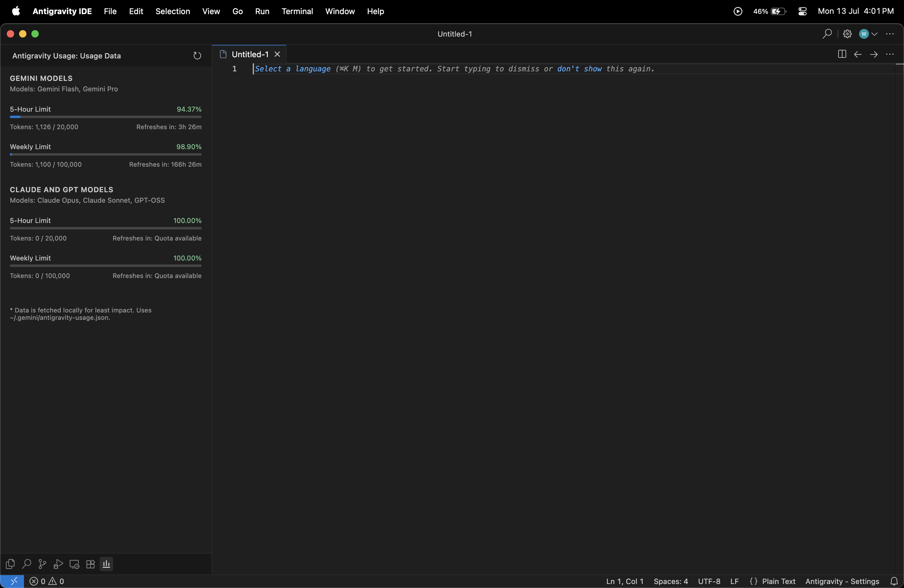Click Ln 1, Col 1 status entry
The height and width of the screenshot is (588, 904).
[x=625, y=581]
